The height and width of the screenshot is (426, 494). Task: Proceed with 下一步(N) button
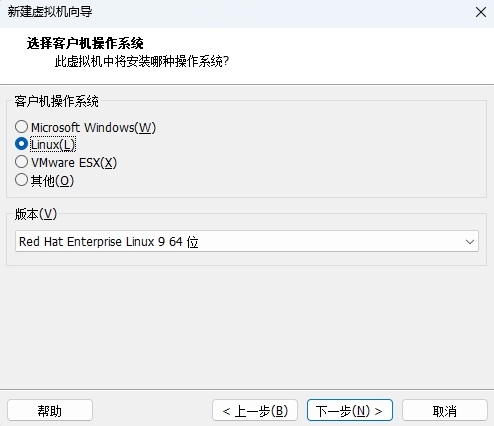350,410
